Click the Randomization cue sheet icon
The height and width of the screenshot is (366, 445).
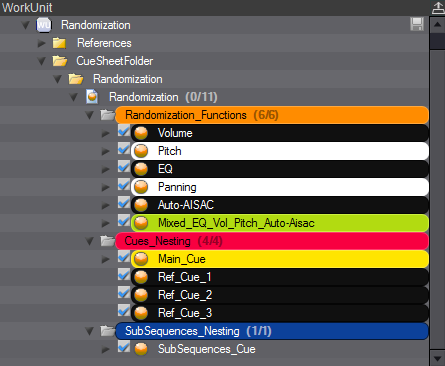[92, 97]
